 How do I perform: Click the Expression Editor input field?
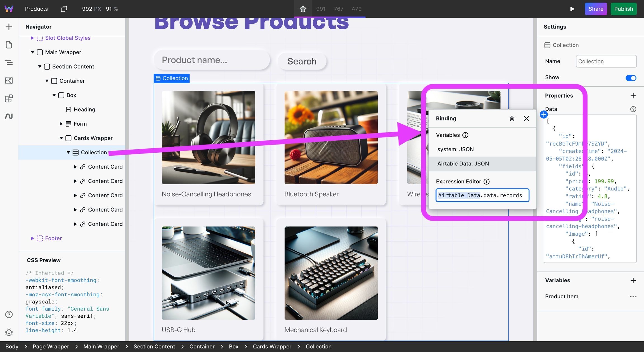(x=482, y=195)
